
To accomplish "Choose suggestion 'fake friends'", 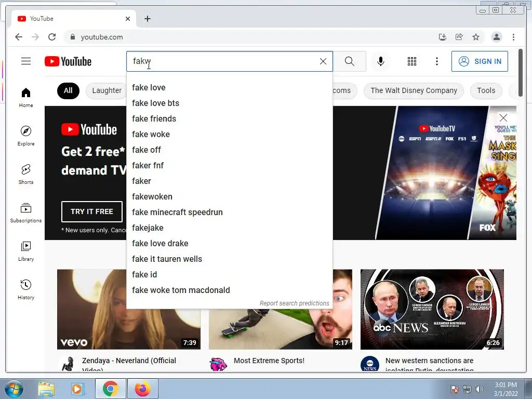I will (229, 119).
